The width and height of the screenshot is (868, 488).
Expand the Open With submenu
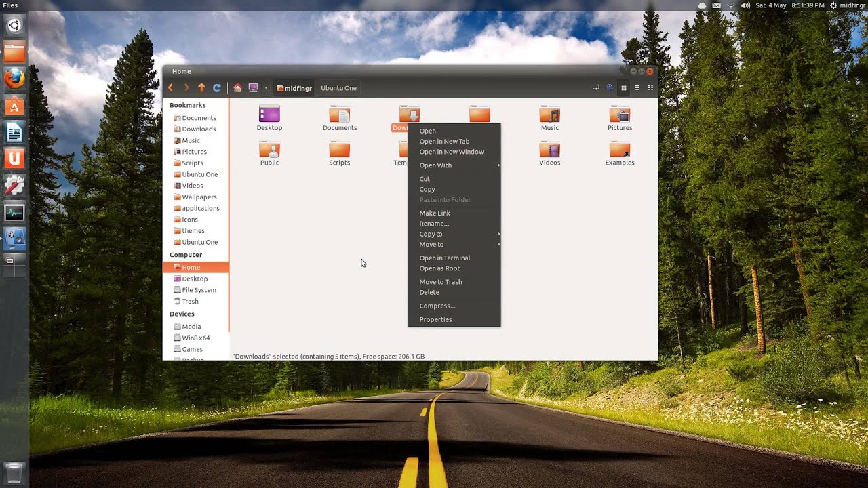click(x=454, y=165)
